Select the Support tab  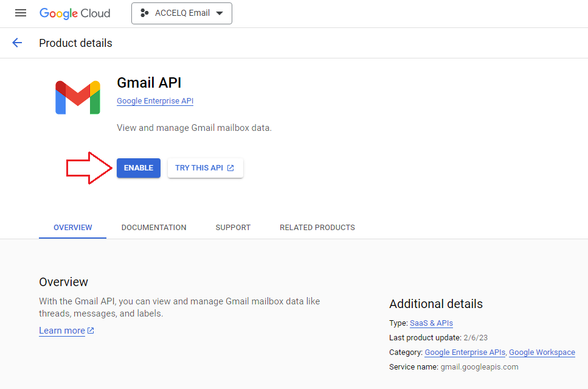point(233,228)
